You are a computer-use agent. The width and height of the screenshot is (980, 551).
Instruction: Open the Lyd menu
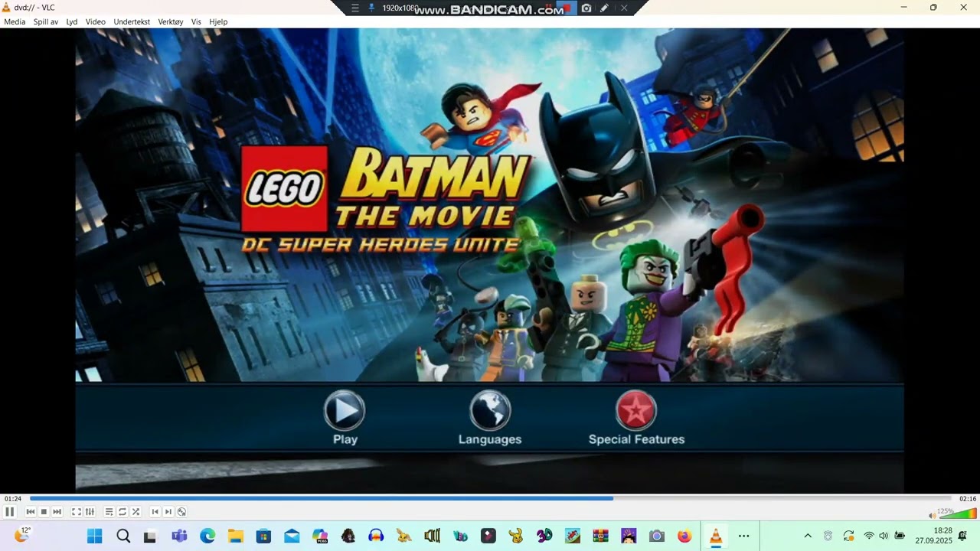coord(72,21)
